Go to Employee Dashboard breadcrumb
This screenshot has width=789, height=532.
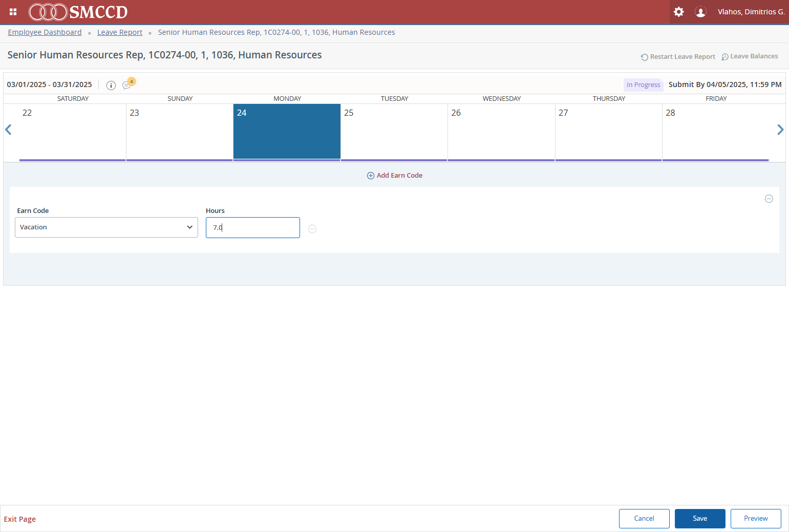click(x=45, y=32)
